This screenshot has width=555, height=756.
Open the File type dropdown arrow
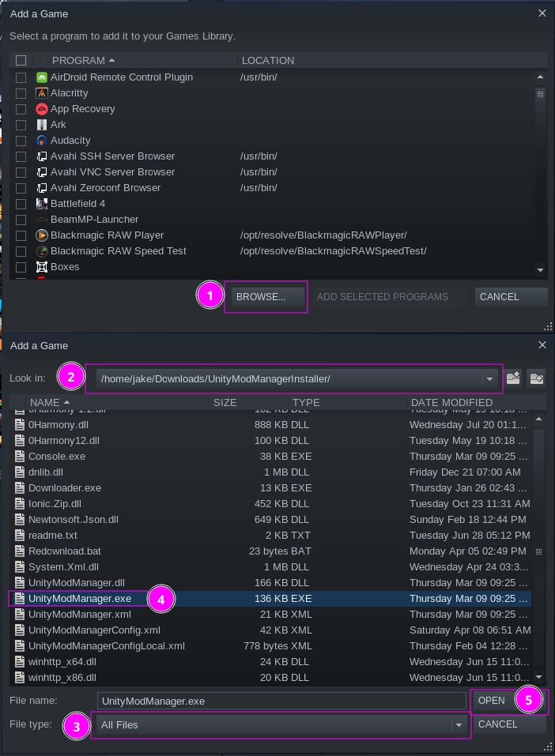click(x=459, y=724)
